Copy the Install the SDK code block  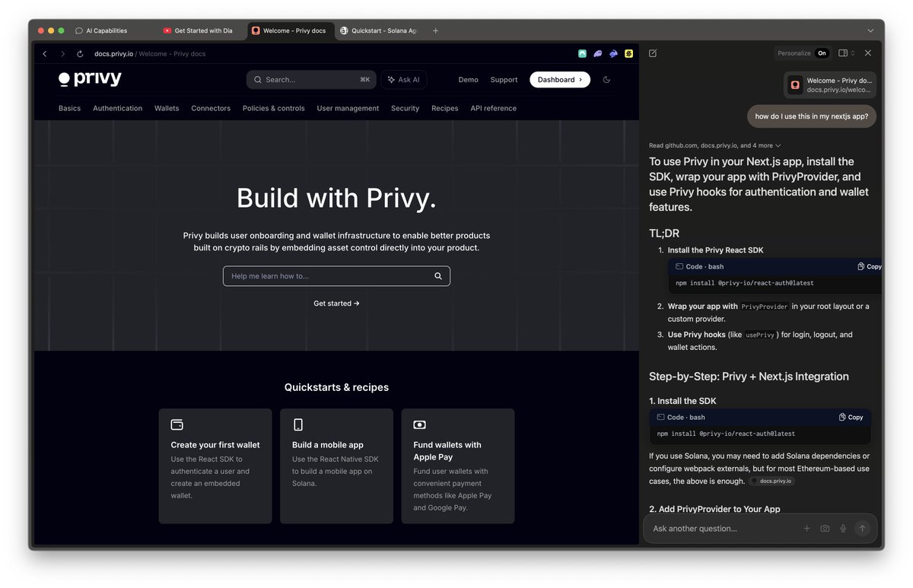coord(851,418)
